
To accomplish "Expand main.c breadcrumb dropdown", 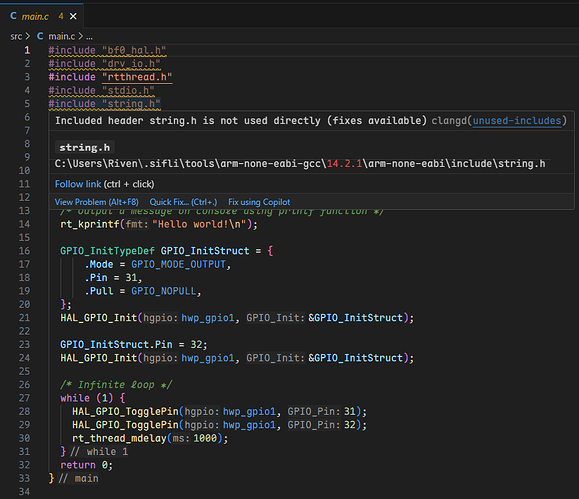I will [x=62, y=36].
